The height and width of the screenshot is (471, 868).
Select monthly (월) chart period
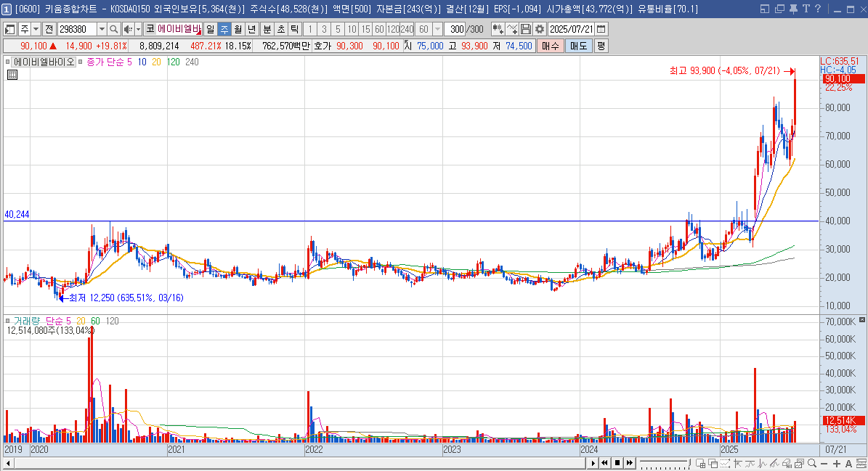[x=238, y=29]
